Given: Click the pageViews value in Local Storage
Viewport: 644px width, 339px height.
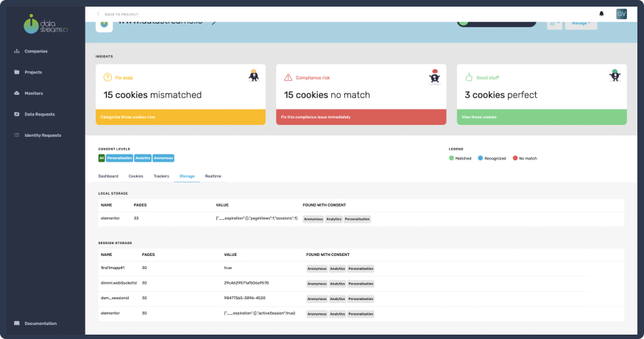Looking at the screenshot, I should [257, 218].
